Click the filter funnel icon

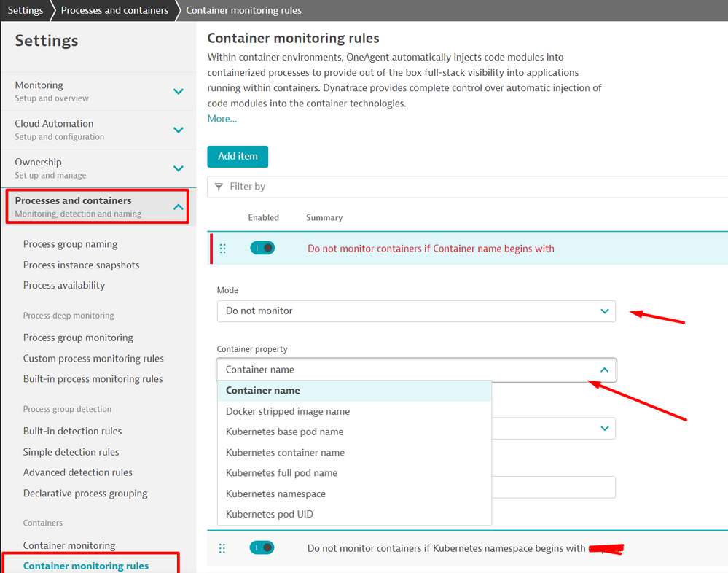click(x=219, y=187)
